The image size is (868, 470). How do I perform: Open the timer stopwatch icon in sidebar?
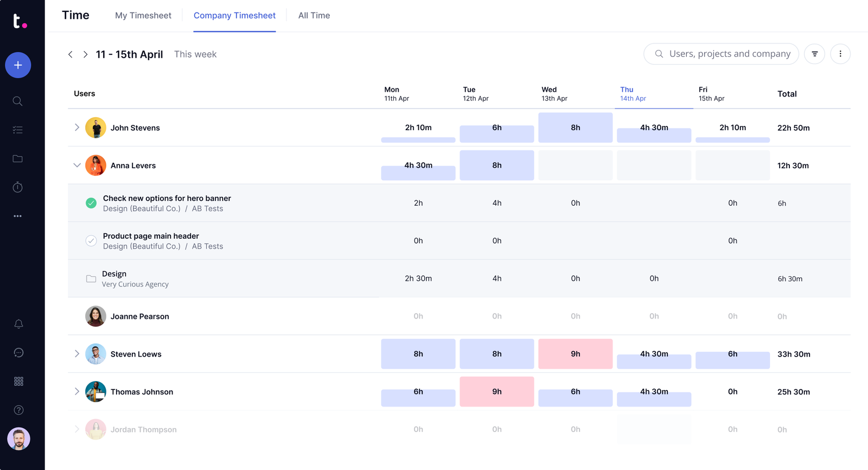[18, 187]
